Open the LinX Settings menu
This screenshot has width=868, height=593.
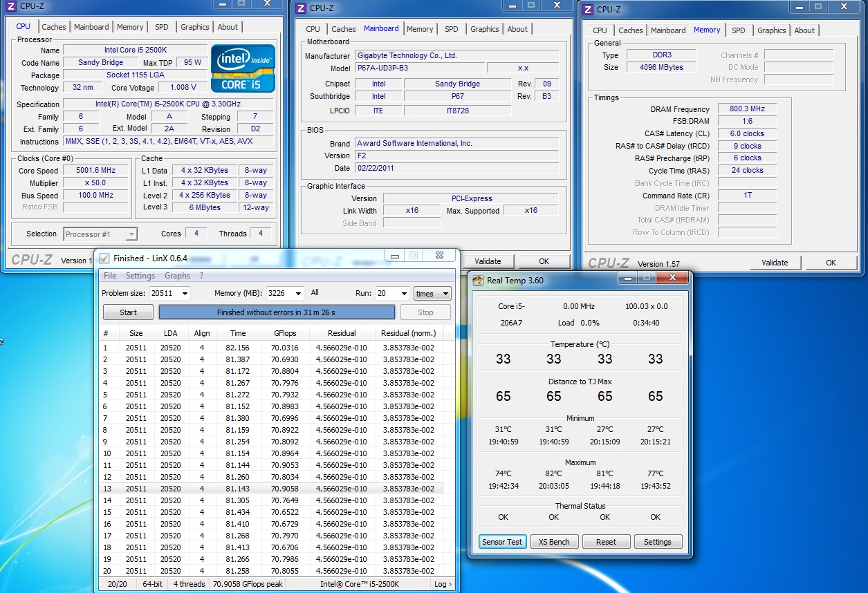[140, 276]
